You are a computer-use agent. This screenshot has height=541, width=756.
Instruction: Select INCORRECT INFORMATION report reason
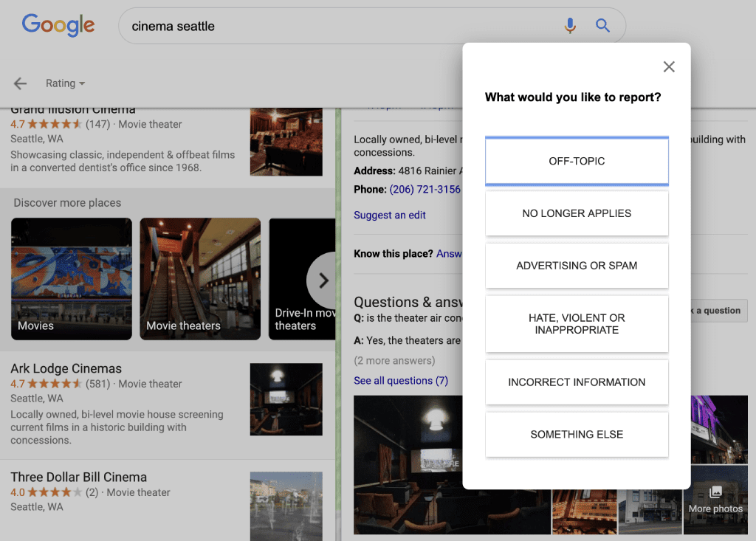click(577, 382)
